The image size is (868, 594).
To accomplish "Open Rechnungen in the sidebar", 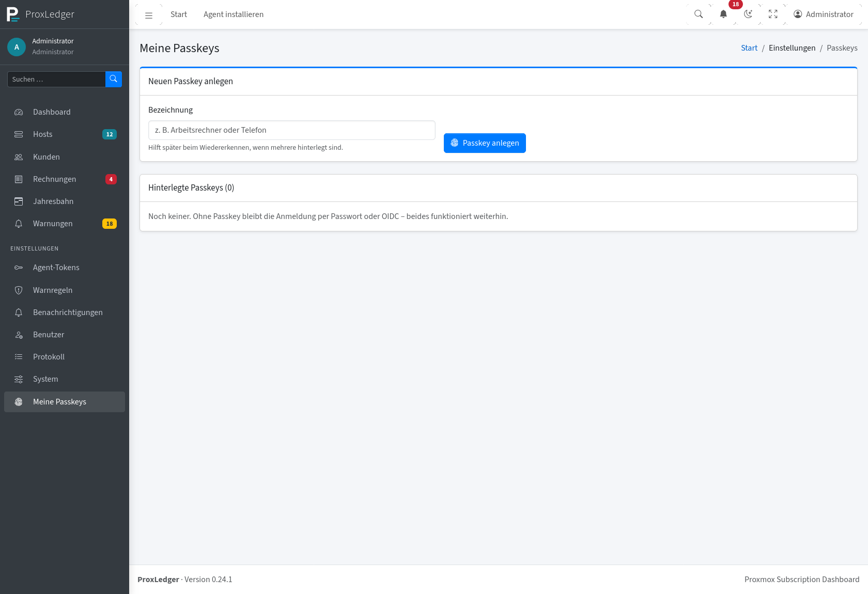I will 65,179.
